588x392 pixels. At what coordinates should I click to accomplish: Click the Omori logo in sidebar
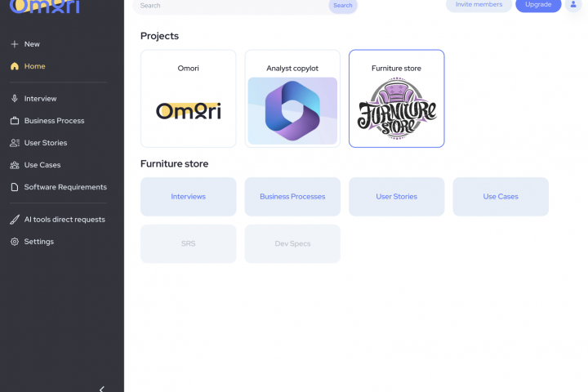45,7
